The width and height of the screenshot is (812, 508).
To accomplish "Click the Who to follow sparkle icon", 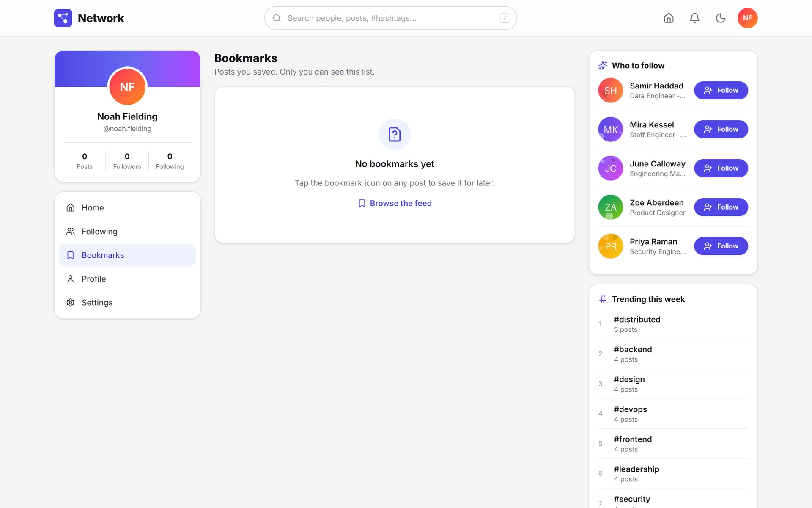I will [x=603, y=65].
